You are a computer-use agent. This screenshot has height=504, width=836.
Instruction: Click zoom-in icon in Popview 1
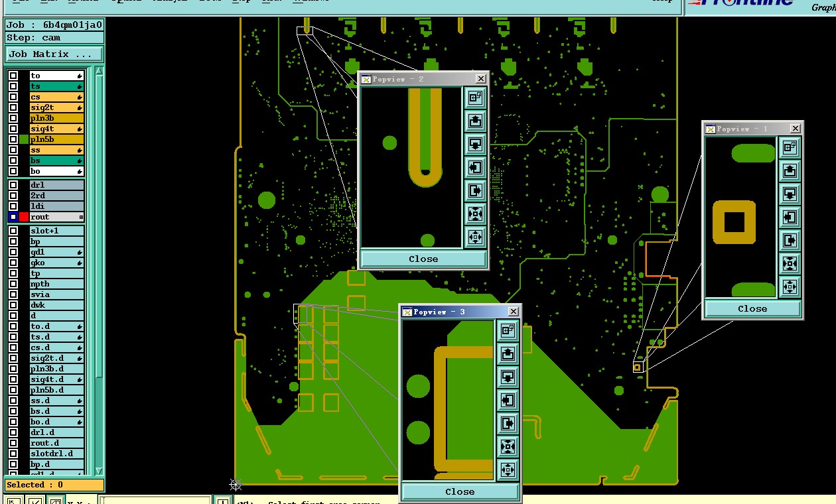790,264
